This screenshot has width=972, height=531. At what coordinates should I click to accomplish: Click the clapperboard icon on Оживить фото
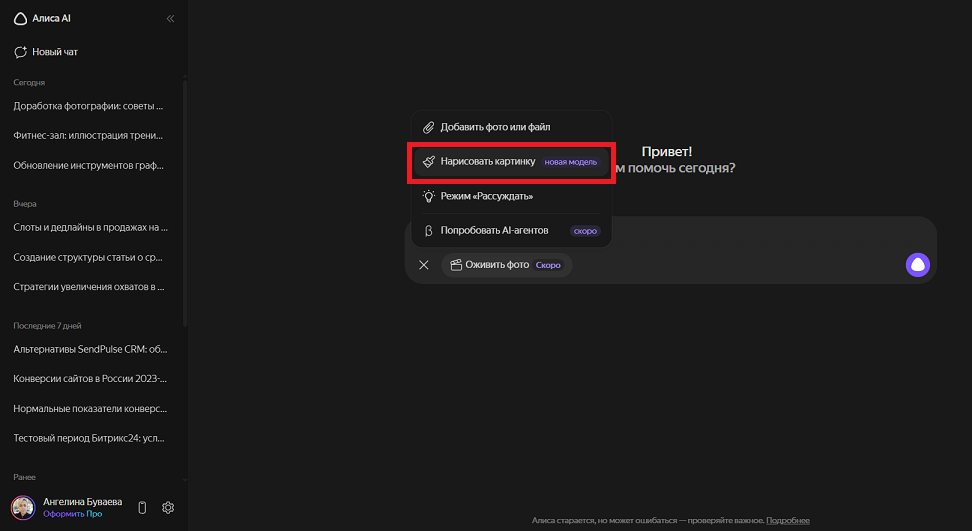(456, 265)
